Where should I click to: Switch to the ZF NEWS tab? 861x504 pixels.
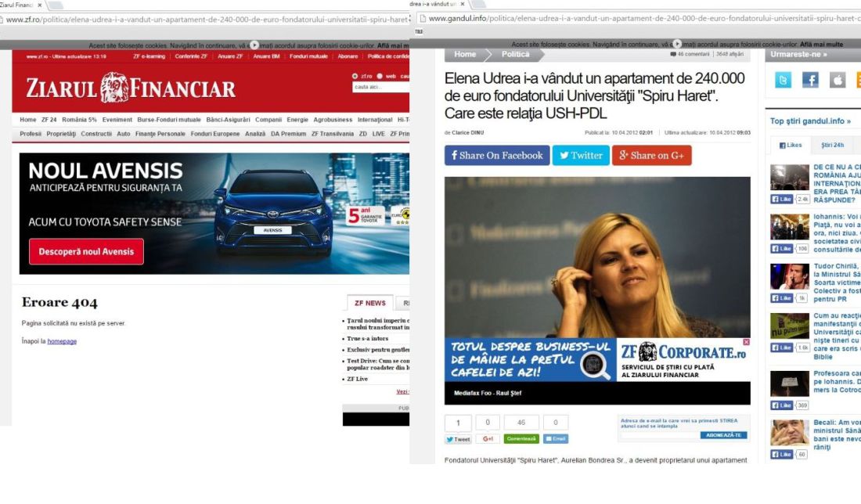coord(369,303)
